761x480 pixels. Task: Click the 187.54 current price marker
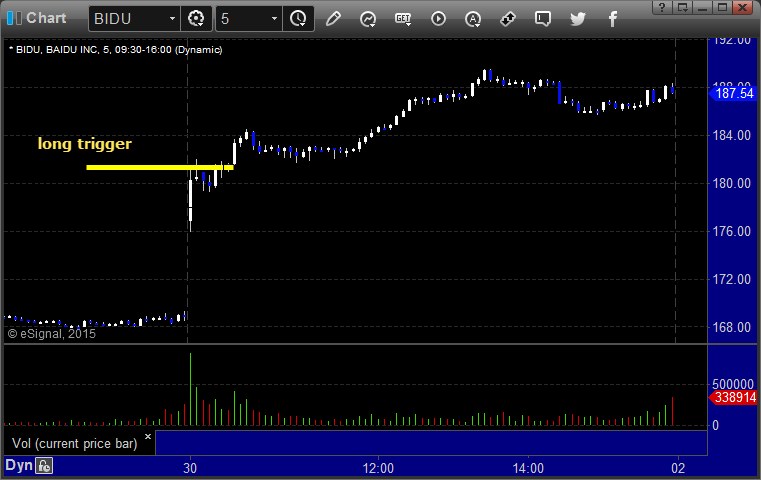(733, 93)
